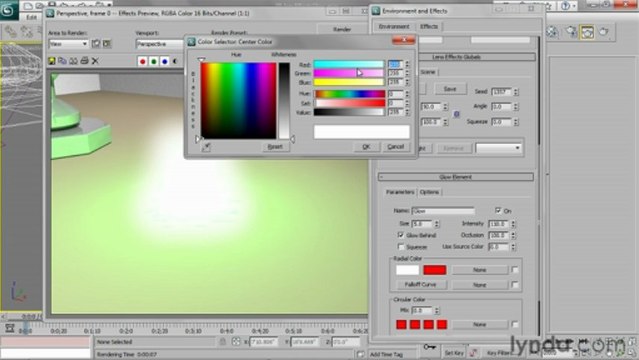This screenshot has height=360, width=639.
Task: Click the Red value input field
Action: (395, 64)
